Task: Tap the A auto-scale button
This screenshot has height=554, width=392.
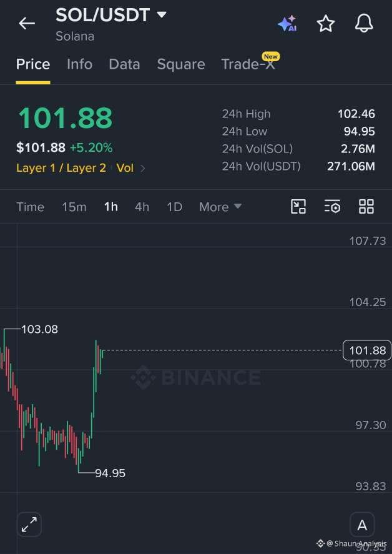Action: (x=362, y=524)
